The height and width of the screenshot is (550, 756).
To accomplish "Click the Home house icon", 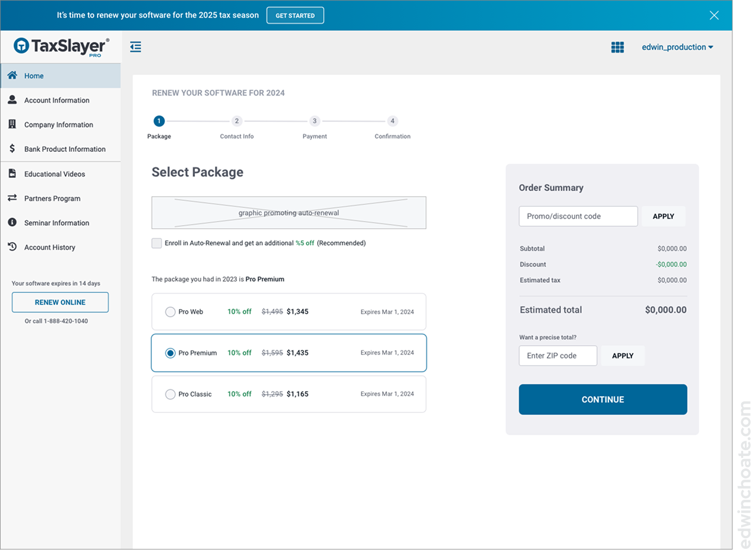I will 12,76.
